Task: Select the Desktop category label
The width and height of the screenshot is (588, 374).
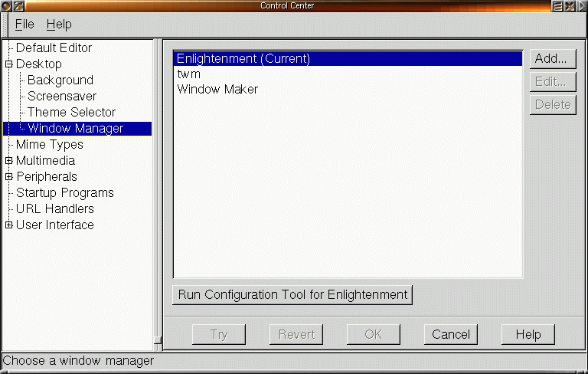Action: (x=38, y=64)
